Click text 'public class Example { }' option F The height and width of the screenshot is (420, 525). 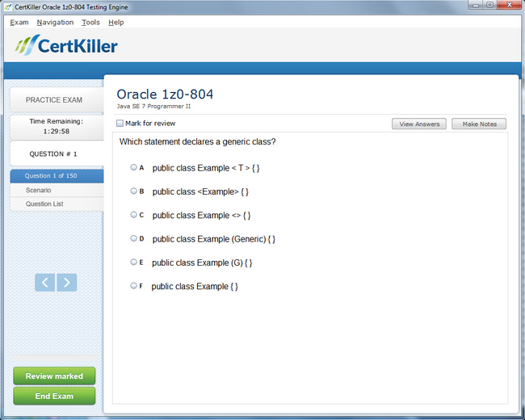pos(195,287)
